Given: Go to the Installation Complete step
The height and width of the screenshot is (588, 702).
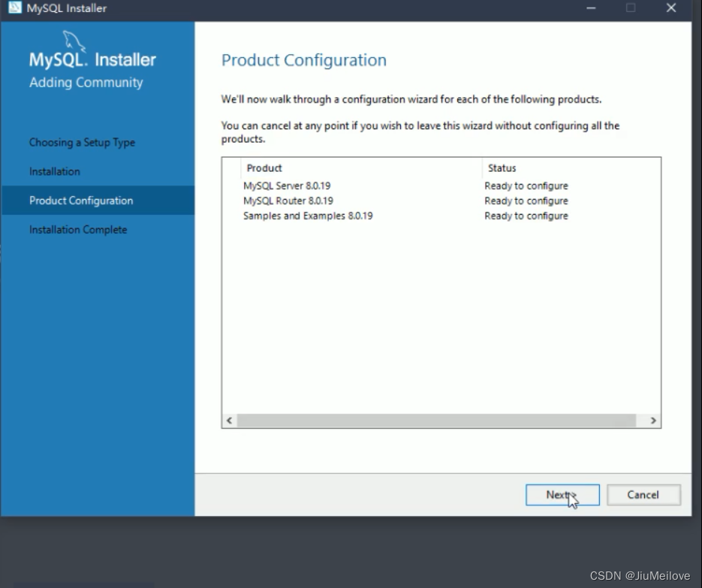Looking at the screenshot, I should tap(78, 230).
